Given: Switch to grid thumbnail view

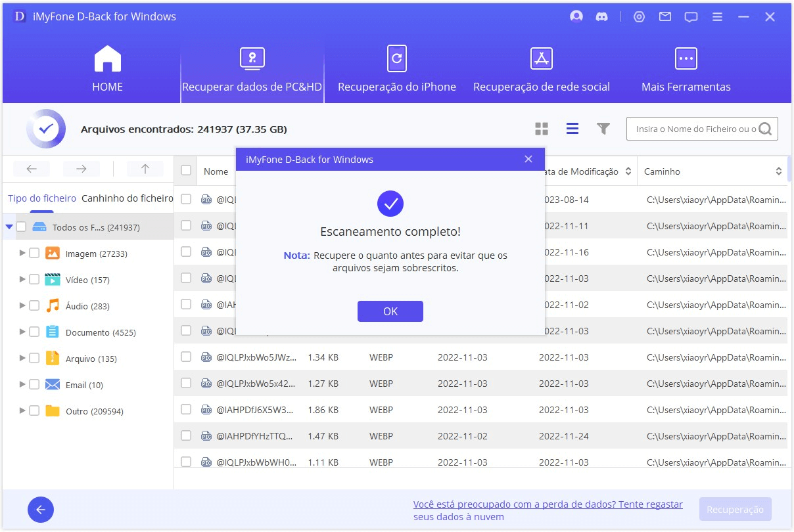Looking at the screenshot, I should click(x=542, y=129).
